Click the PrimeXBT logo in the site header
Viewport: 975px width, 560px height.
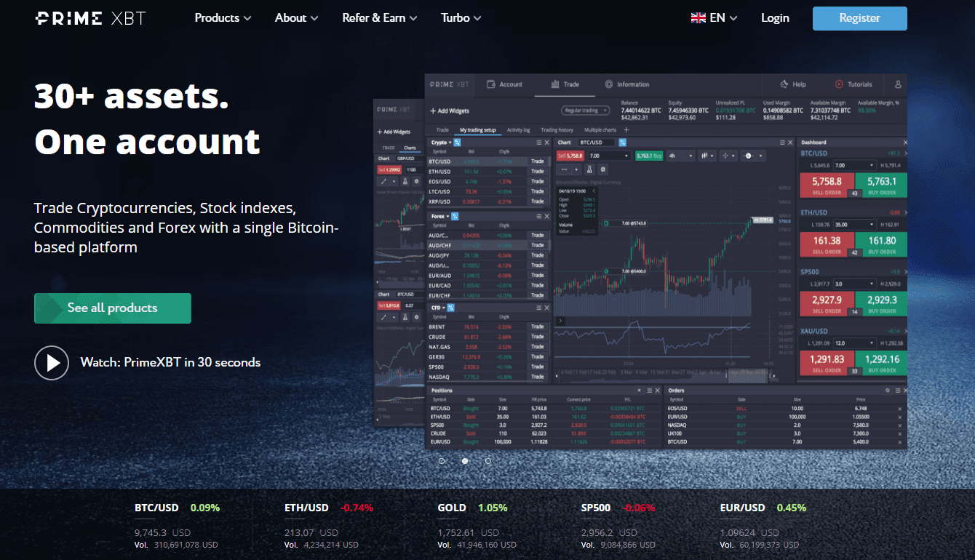[x=90, y=18]
